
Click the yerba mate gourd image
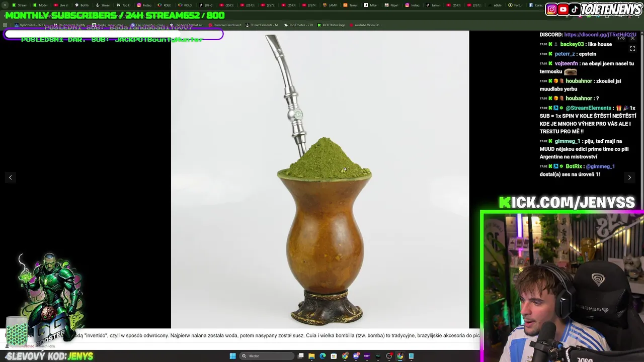[320, 179]
